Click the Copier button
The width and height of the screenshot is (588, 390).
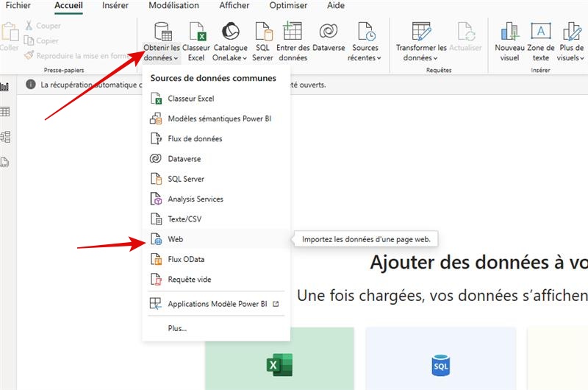coord(41,40)
